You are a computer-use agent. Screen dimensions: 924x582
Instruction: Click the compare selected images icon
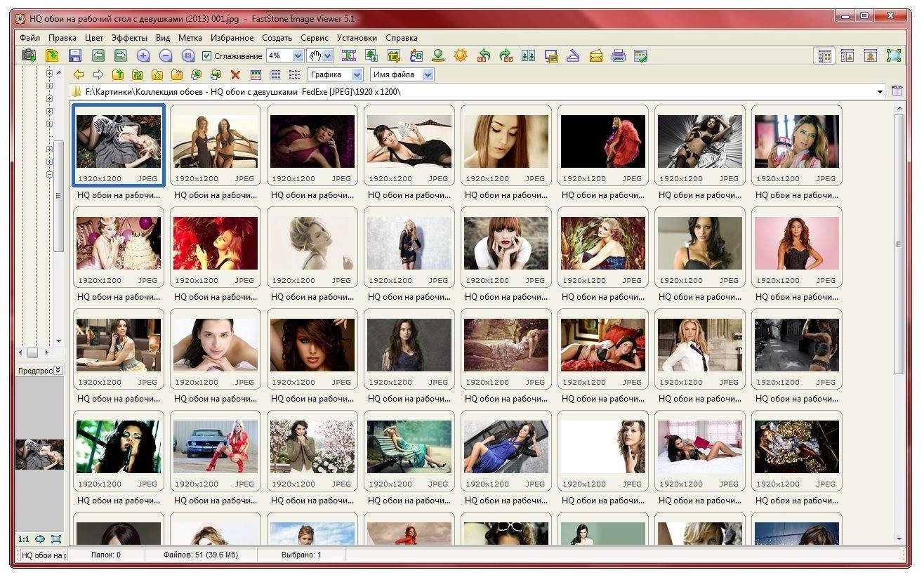[x=529, y=55]
